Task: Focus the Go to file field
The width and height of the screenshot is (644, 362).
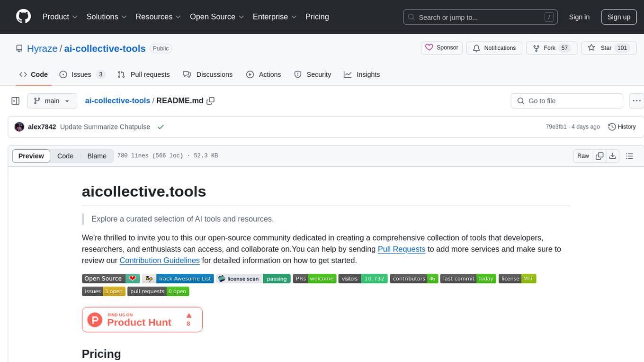Action: [567, 101]
